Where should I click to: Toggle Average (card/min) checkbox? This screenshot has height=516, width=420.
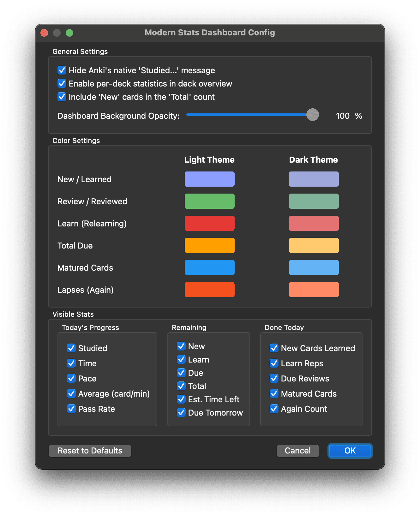[x=71, y=393]
